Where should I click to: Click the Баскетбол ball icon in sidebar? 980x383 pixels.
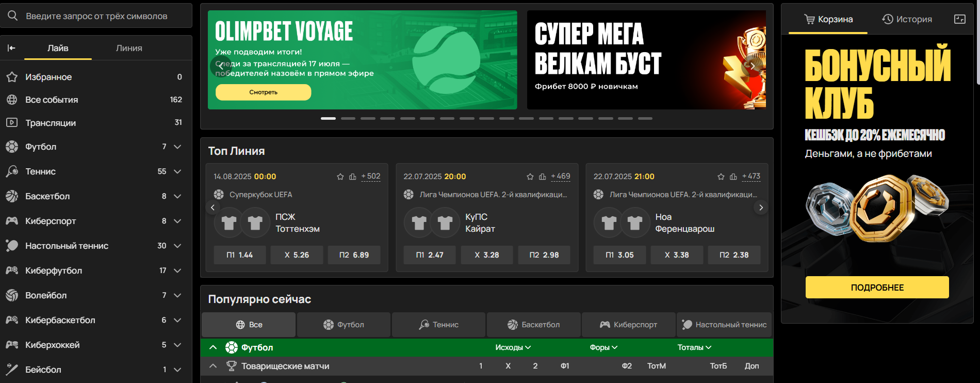[x=12, y=196]
